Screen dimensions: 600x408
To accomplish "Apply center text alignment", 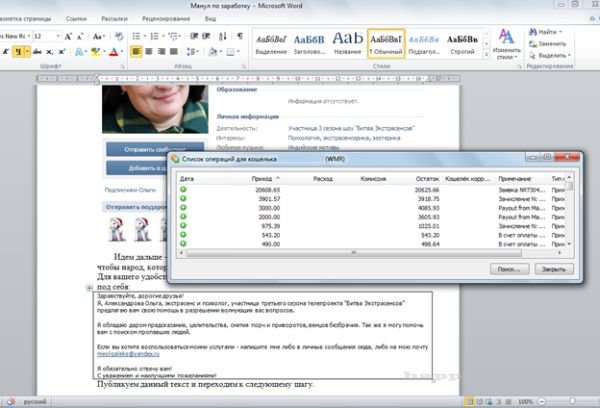I will (148, 51).
